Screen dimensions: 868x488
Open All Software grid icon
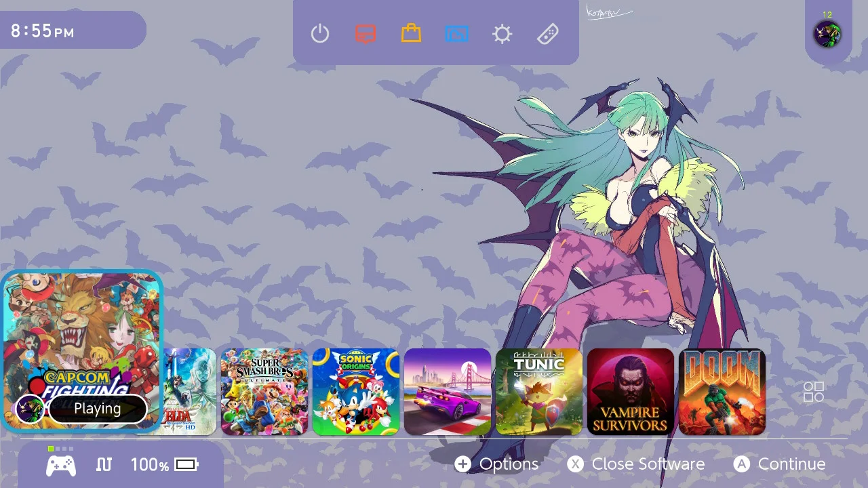[x=814, y=392]
